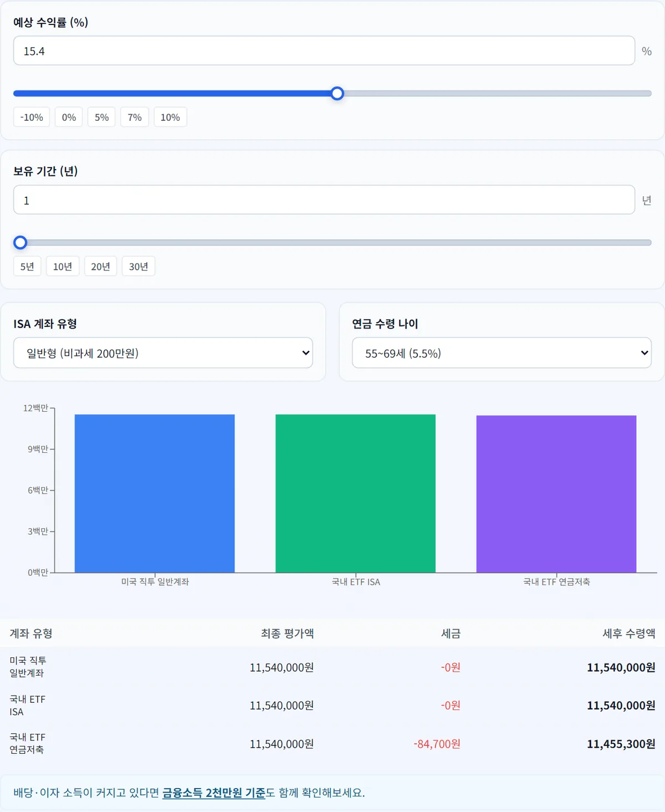Viewport: 665px width, 812px height.
Task: Click the expected return slider handle
Action: [337, 94]
